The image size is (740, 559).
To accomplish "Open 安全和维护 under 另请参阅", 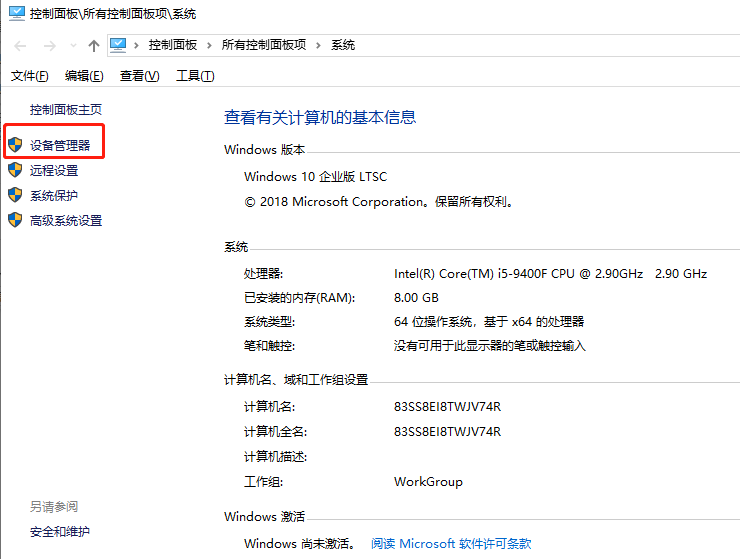I will pos(60,531).
